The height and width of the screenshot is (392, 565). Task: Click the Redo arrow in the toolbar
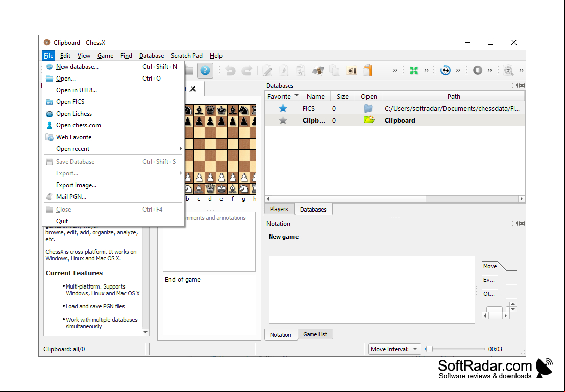click(x=247, y=70)
